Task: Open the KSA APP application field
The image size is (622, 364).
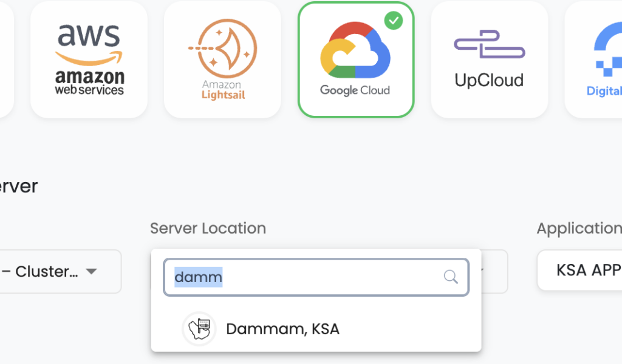Action: point(579,271)
